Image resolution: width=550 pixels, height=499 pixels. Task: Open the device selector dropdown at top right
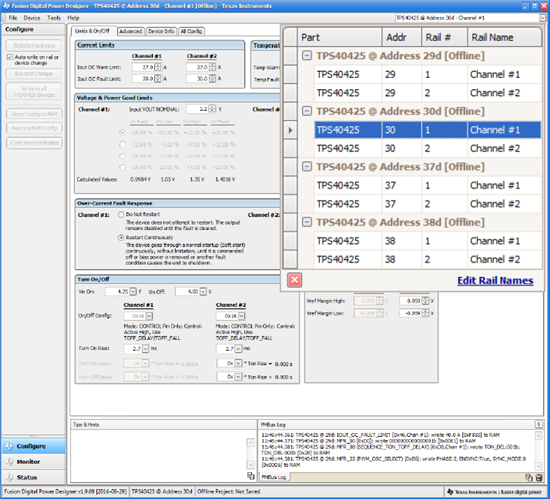[542, 18]
